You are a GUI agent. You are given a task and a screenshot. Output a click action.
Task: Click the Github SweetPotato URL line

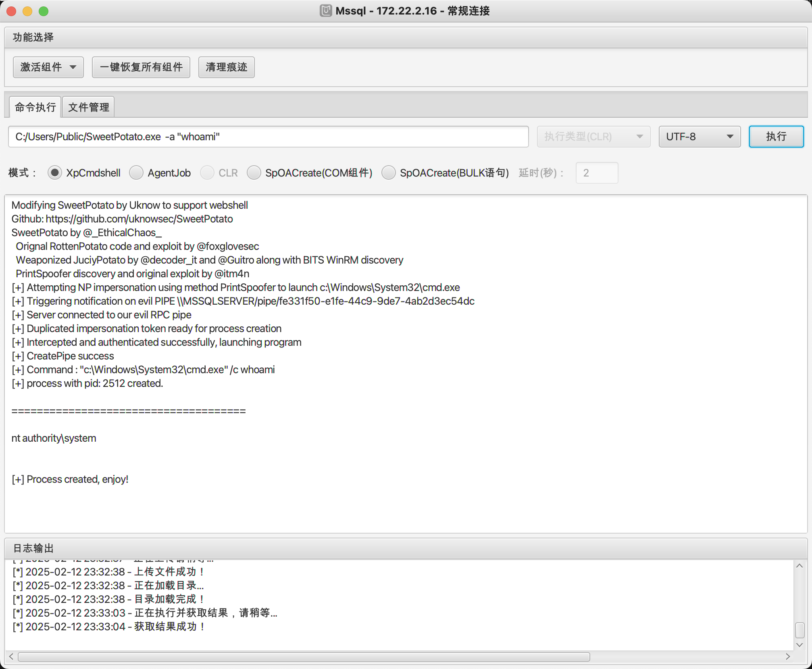click(x=122, y=219)
